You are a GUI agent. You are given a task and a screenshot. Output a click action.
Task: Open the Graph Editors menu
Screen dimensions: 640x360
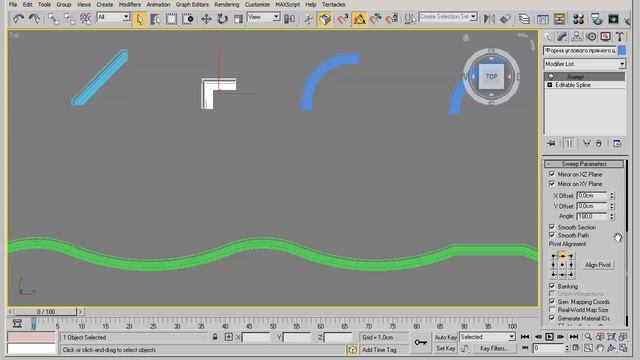[192, 4]
